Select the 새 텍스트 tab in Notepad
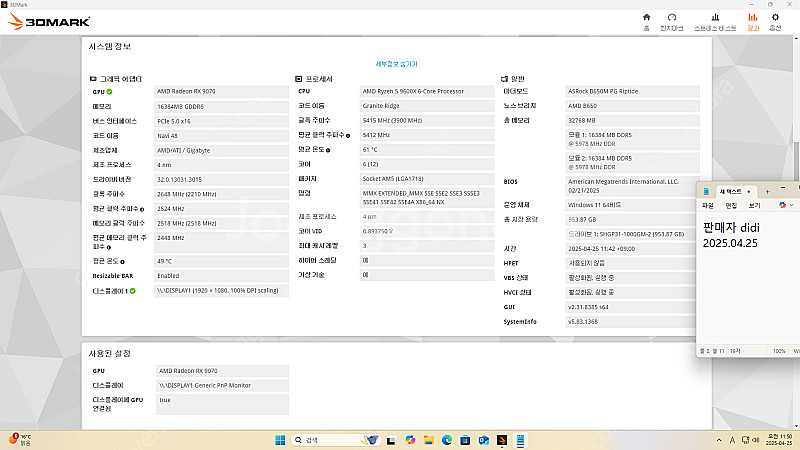This screenshot has height=450, width=800. [735, 192]
